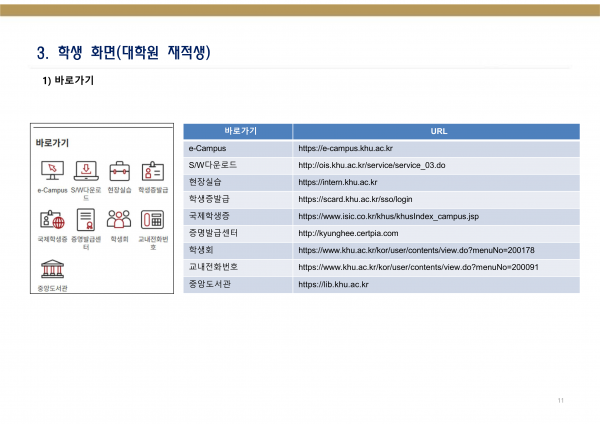Select the 학생회 people group icon
The image size is (600, 424).
tap(119, 219)
